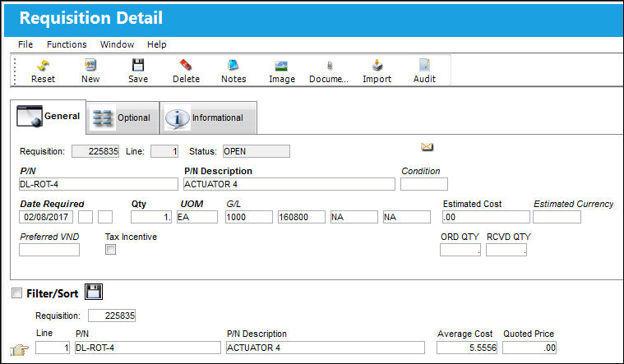Screen dimensions: 624x364
Task: Click the P/N label link above DL-ROT-4
Action: tap(28, 171)
